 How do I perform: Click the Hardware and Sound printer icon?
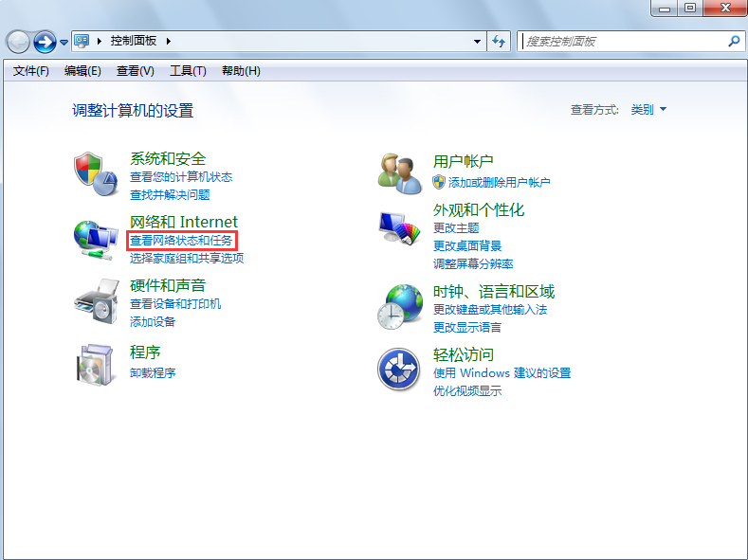coord(96,301)
